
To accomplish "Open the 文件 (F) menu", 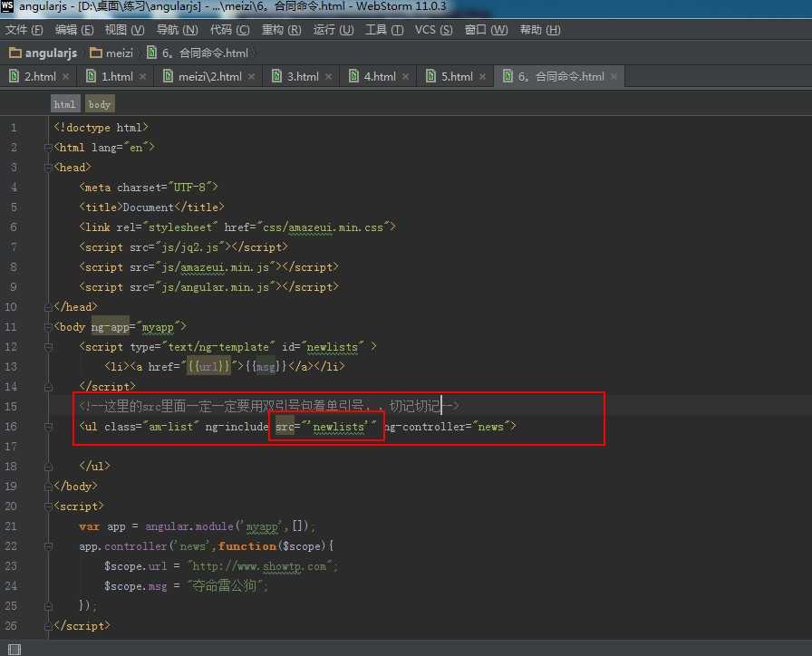I will coord(24,30).
